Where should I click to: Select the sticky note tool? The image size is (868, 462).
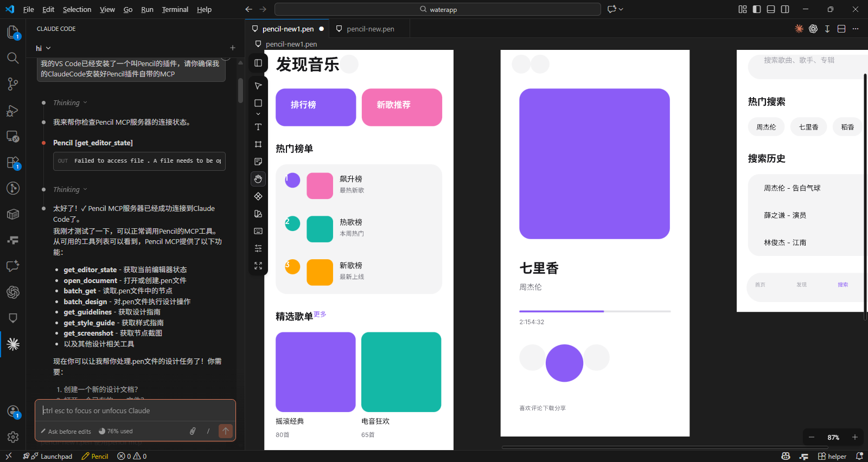(258, 162)
